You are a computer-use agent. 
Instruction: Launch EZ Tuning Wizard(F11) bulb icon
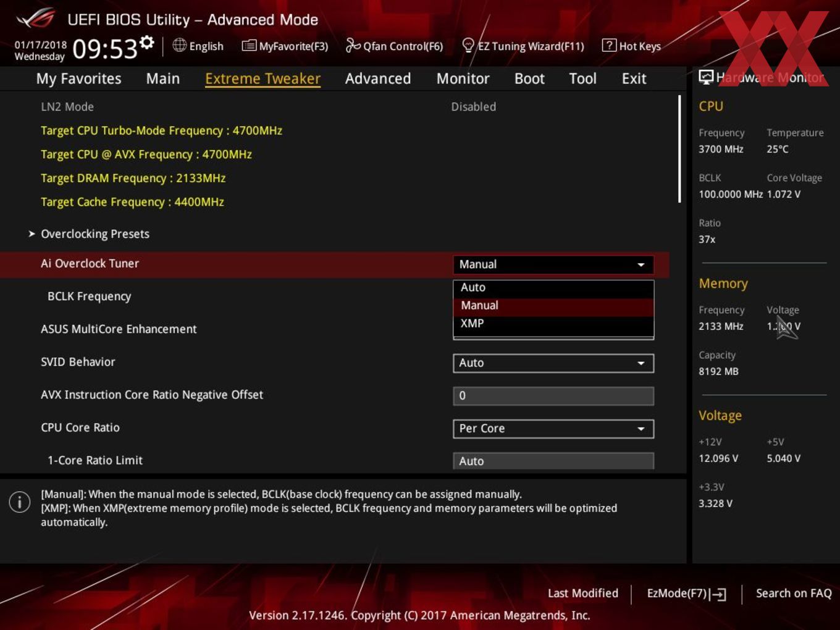point(468,45)
